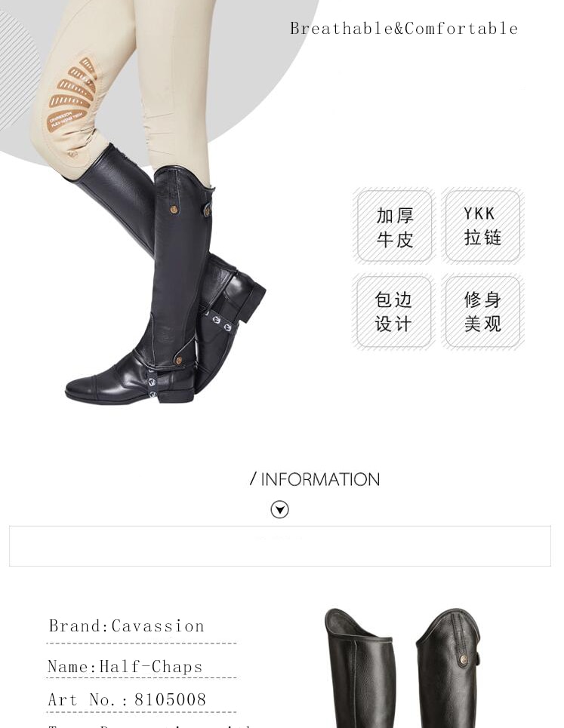Viewport: 564px width, 728px height.
Task: Click the brown knee patch logo on breeches
Action: pyautogui.click(x=72, y=96)
